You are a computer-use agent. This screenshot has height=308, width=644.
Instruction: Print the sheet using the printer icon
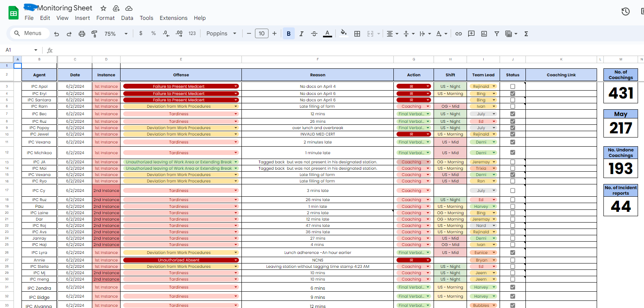[82, 34]
